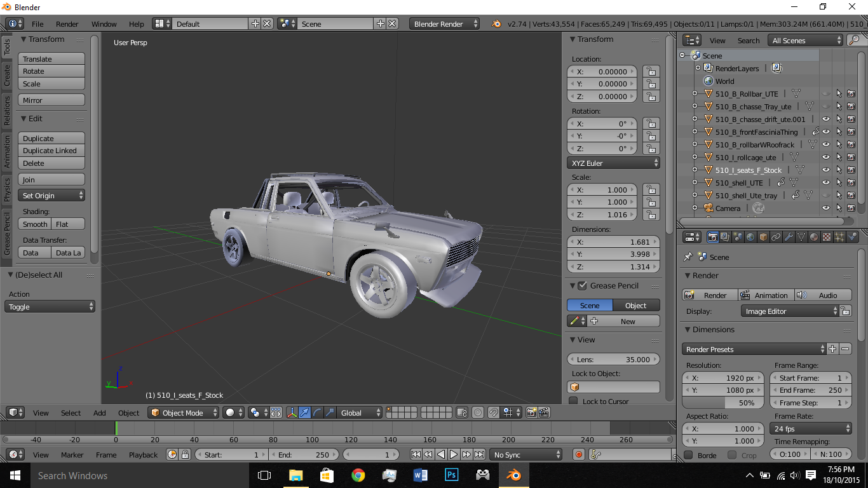Lock the X location with padlock icon
868x488 pixels.
650,72
